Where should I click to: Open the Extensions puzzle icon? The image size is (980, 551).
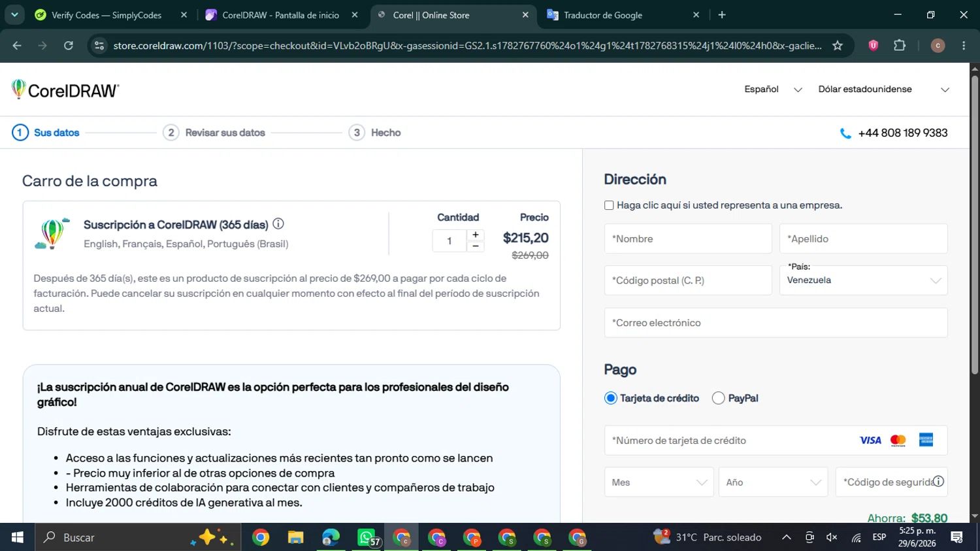[x=900, y=45]
